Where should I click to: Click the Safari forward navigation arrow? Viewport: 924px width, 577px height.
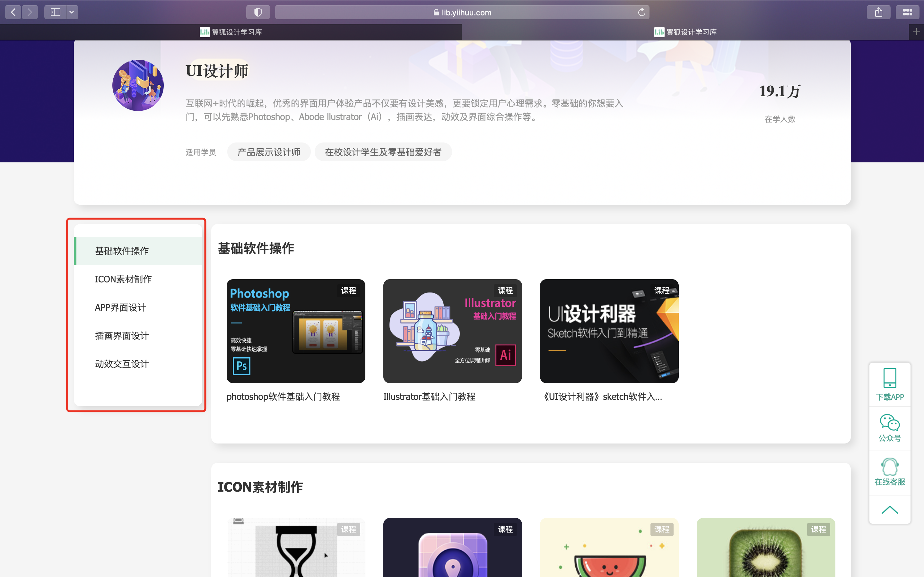(x=30, y=12)
